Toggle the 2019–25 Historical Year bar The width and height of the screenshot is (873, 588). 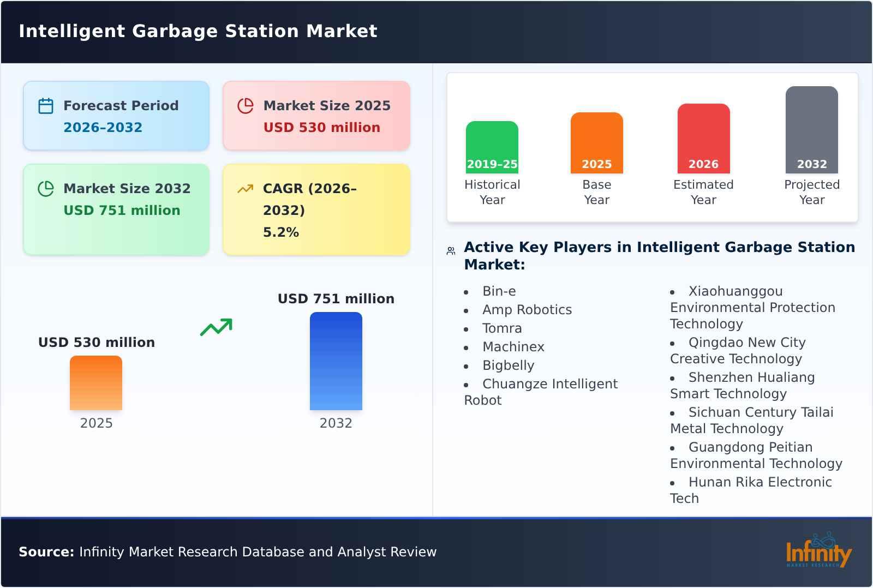tap(492, 147)
